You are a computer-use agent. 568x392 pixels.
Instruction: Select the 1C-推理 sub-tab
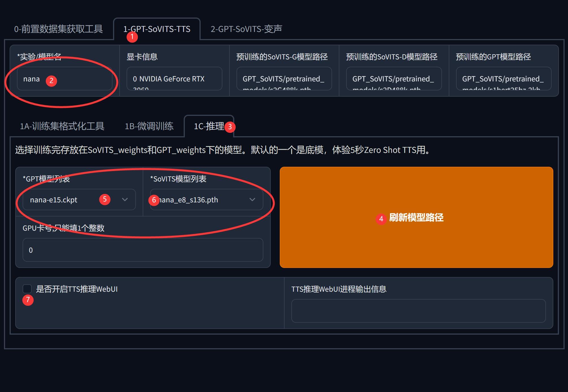click(x=209, y=126)
